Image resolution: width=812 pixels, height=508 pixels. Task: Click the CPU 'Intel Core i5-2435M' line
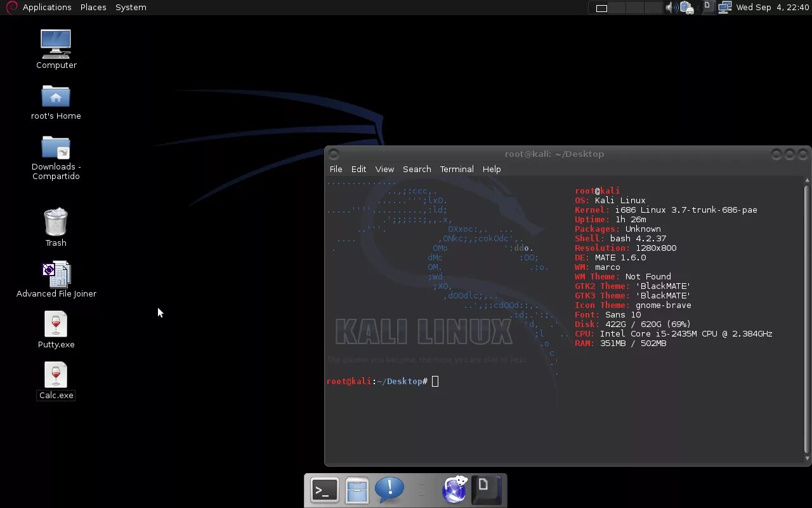pyautogui.click(x=674, y=333)
